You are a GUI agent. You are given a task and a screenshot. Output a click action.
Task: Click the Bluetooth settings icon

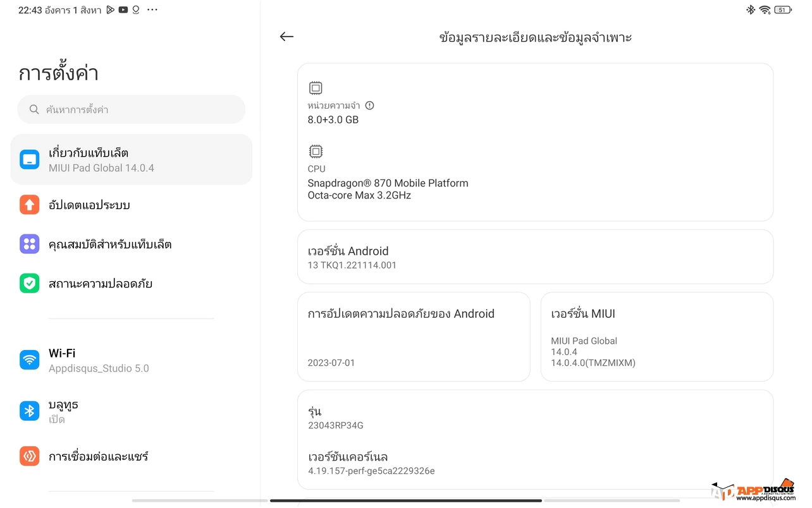pos(30,411)
